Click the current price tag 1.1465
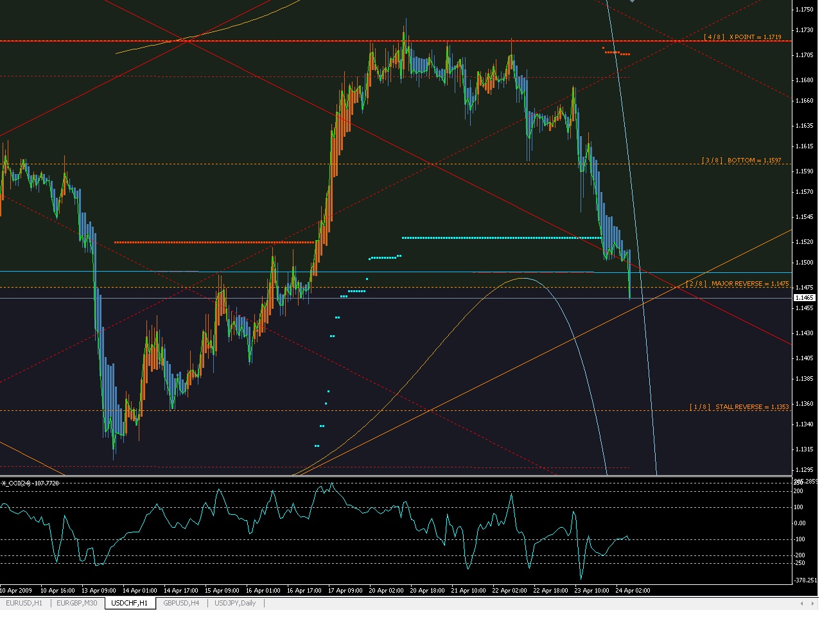 point(805,298)
